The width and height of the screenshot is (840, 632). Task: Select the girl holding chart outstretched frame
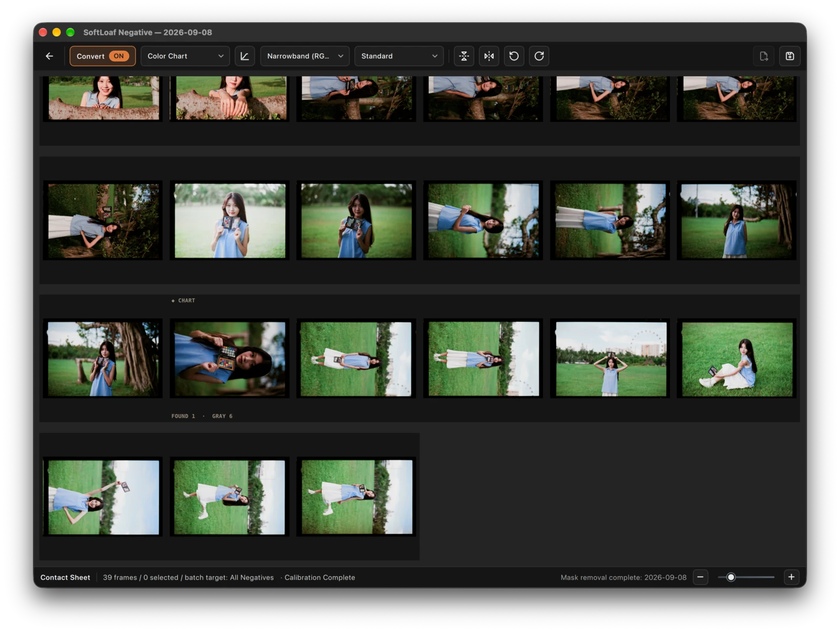pos(103,497)
